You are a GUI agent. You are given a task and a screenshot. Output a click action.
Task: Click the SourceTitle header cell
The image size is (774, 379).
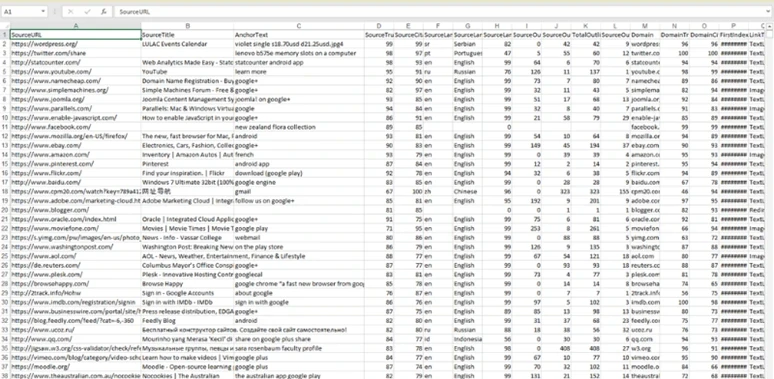[188, 35]
